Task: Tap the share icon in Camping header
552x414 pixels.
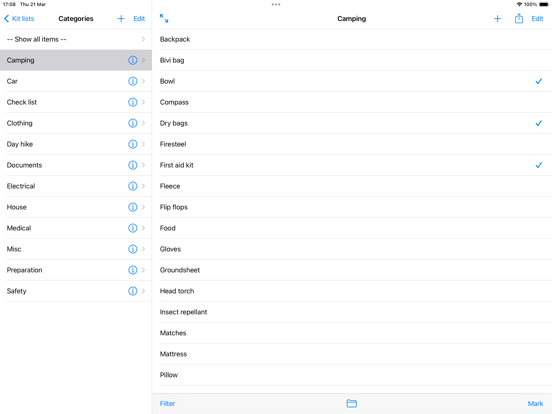Action: [519, 18]
